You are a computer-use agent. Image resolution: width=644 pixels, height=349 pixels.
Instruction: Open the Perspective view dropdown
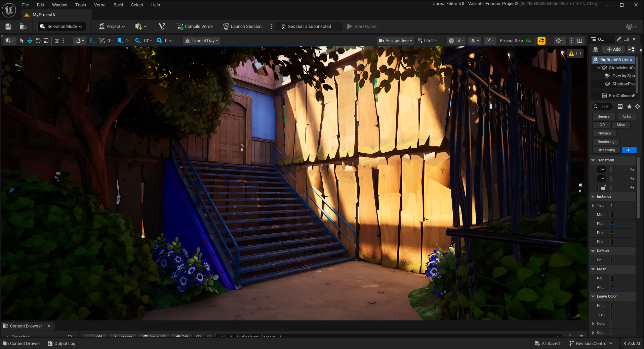click(x=396, y=41)
